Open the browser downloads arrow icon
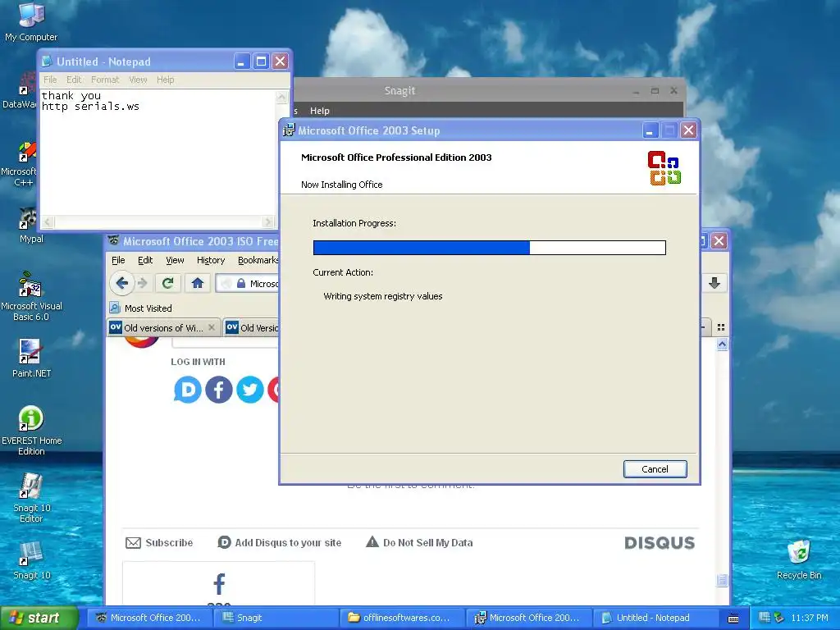 [x=714, y=283]
